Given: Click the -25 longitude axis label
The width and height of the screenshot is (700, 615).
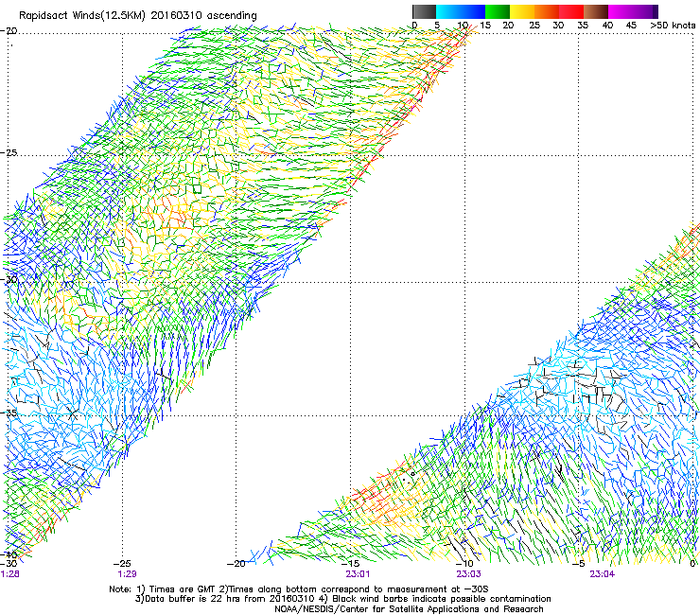Looking at the screenshot, I should click(x=122, y=564).
